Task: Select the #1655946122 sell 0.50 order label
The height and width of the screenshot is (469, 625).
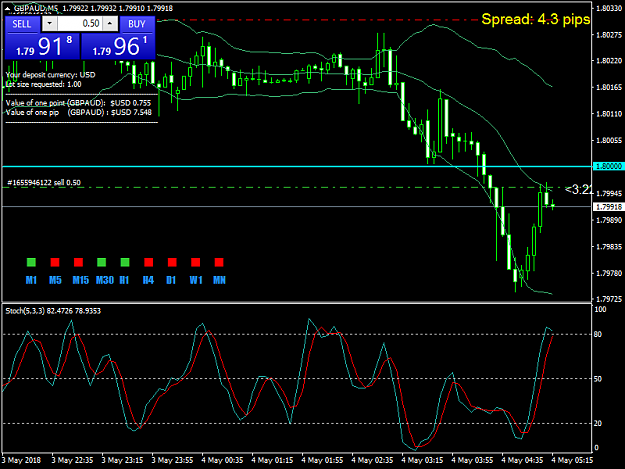Action: (44, 182)
